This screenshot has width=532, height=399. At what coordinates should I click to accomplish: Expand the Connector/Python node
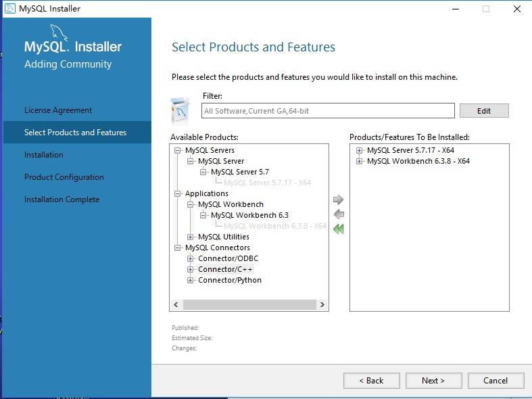point(191,280)
